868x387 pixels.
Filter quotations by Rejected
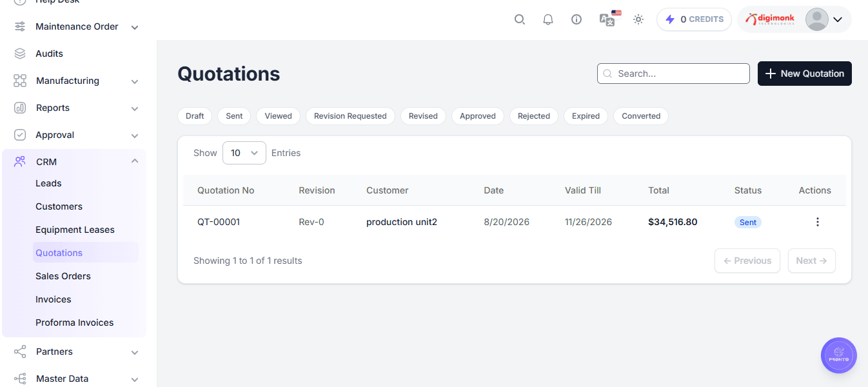tap(534, 116)
